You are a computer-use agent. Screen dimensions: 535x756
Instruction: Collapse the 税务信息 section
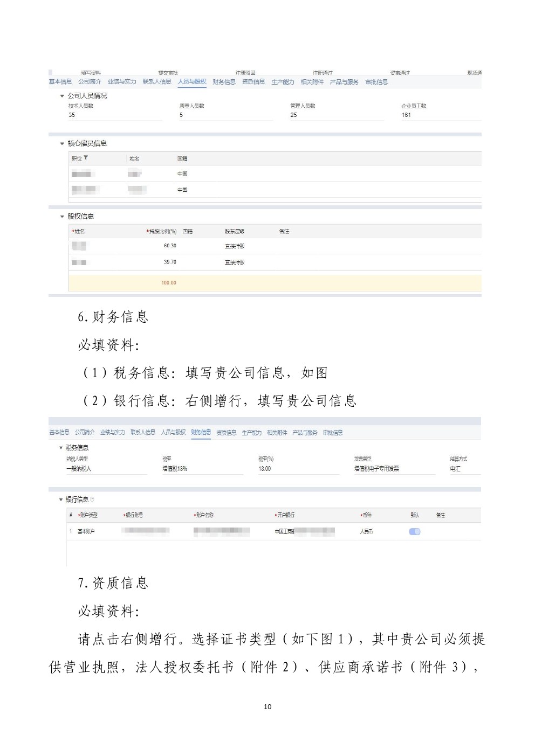tap(60, 448)
